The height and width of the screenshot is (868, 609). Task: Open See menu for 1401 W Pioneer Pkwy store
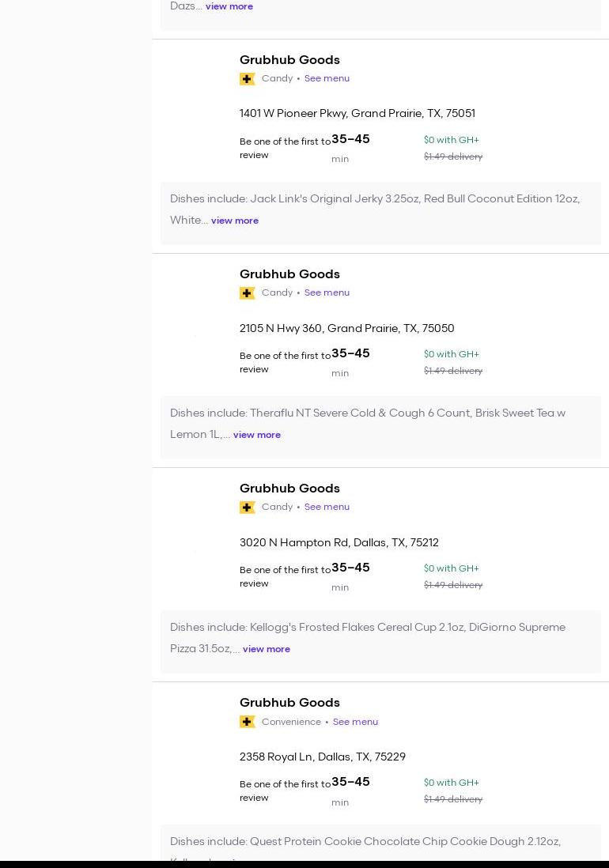point(327,78)
